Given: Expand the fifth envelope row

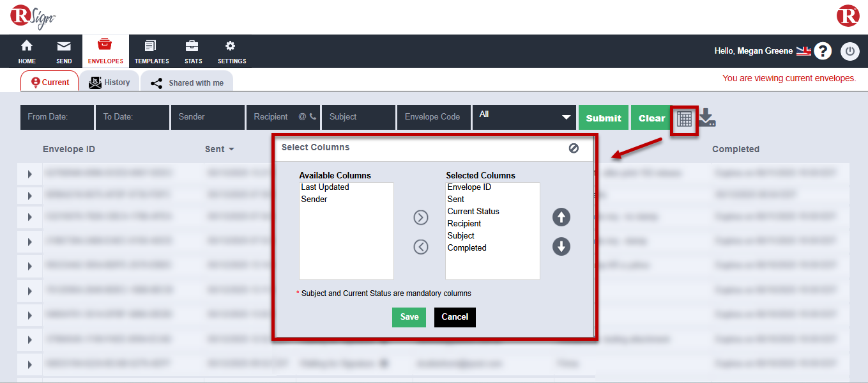Looking at the screenshot, I should click(30, 266).
